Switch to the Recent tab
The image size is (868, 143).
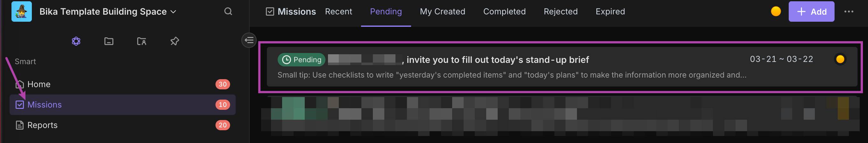point(338,11)
